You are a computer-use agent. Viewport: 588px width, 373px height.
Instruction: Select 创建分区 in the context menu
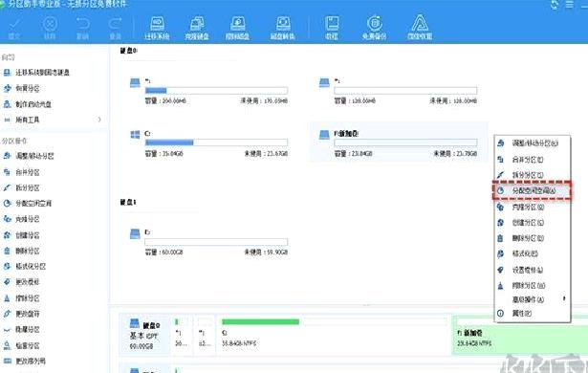533,223
